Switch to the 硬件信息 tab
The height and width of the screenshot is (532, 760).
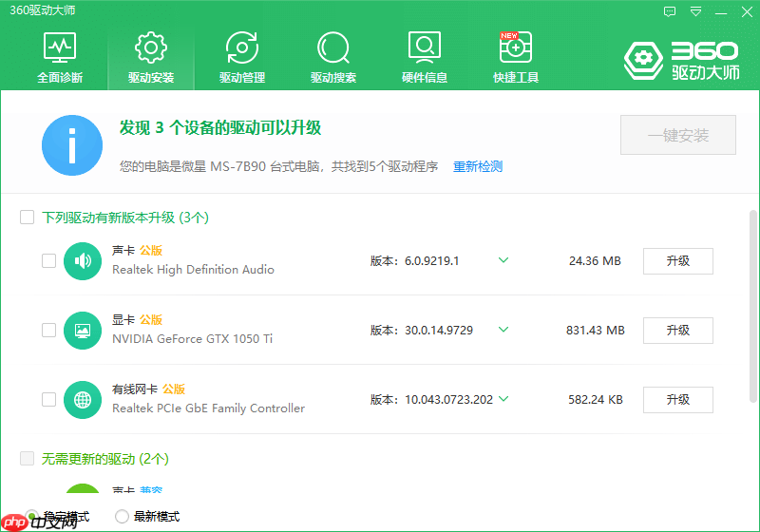pos(424,58)
